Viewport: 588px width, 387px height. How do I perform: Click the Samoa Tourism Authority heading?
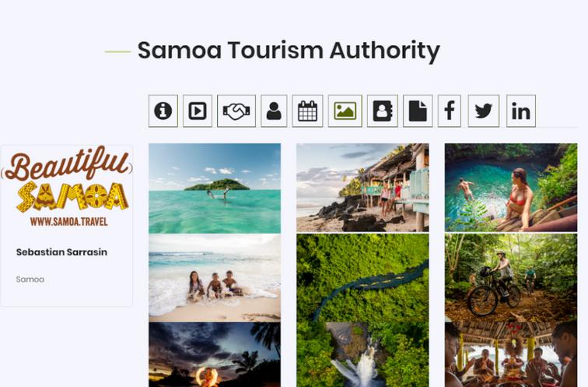(x=289, y=51)
